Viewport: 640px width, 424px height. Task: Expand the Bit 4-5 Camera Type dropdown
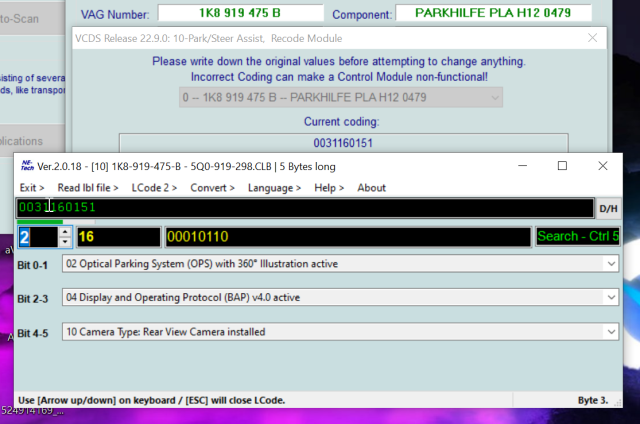click(x=611, y=331)
